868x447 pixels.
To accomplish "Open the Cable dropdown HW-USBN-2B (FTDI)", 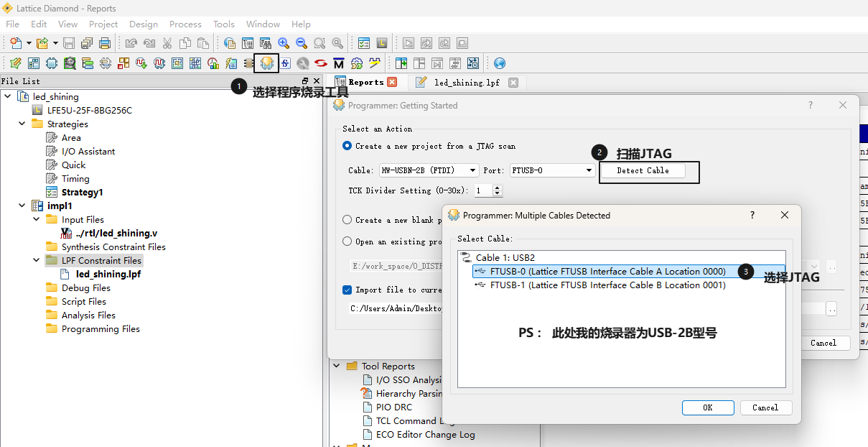I will click(428, 170).
